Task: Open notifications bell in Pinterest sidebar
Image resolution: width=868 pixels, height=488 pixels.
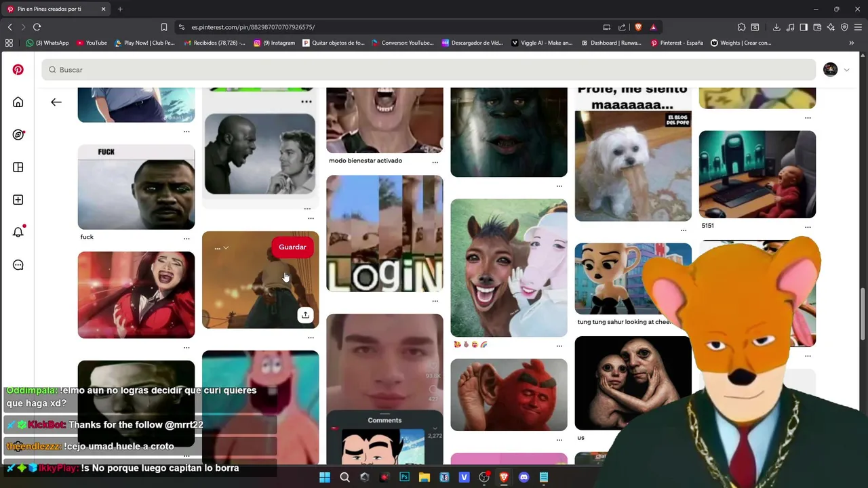Action: pos(18,232)
